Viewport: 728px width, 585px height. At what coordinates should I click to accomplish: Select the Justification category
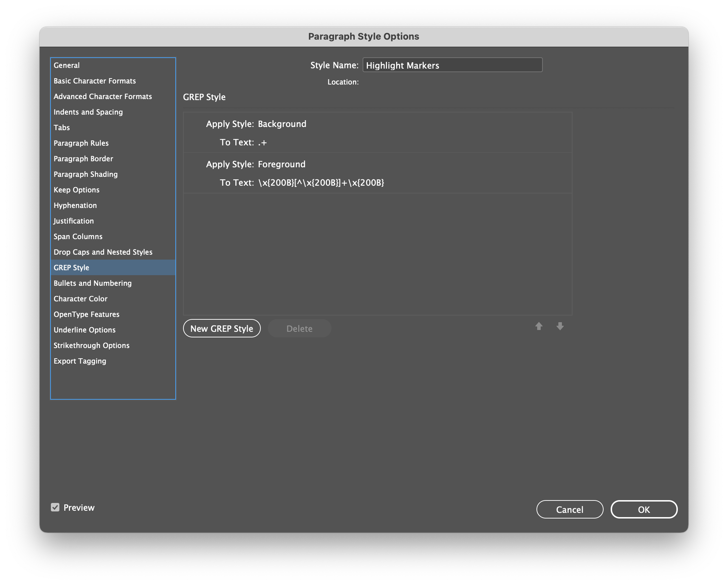(x=74, y=221)
